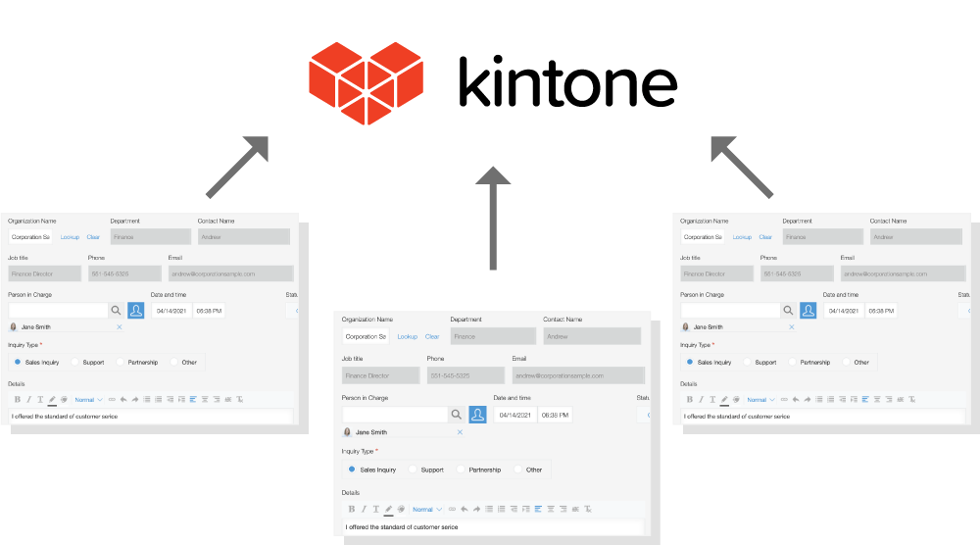Click the font color pen icon in the right form
The width and height of the screenshot is (980, 545).
[724, 399]
